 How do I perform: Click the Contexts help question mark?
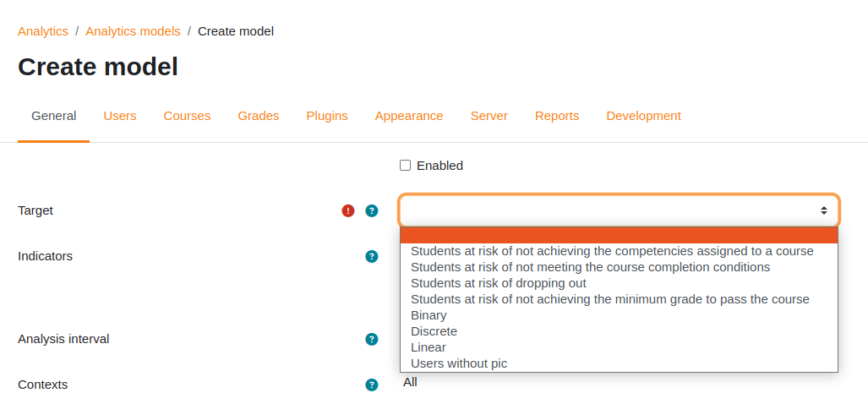[371, 385]
